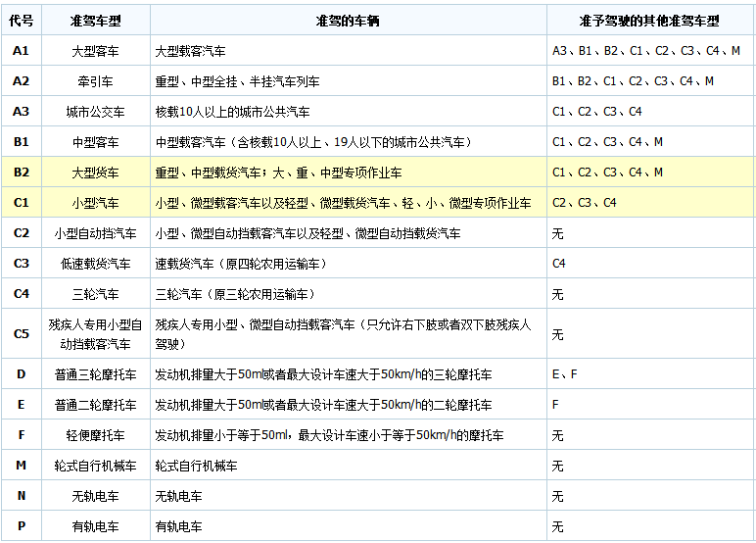756x543 pixels.
Task: Select the P code cell
Action: (x=21, y=526)
